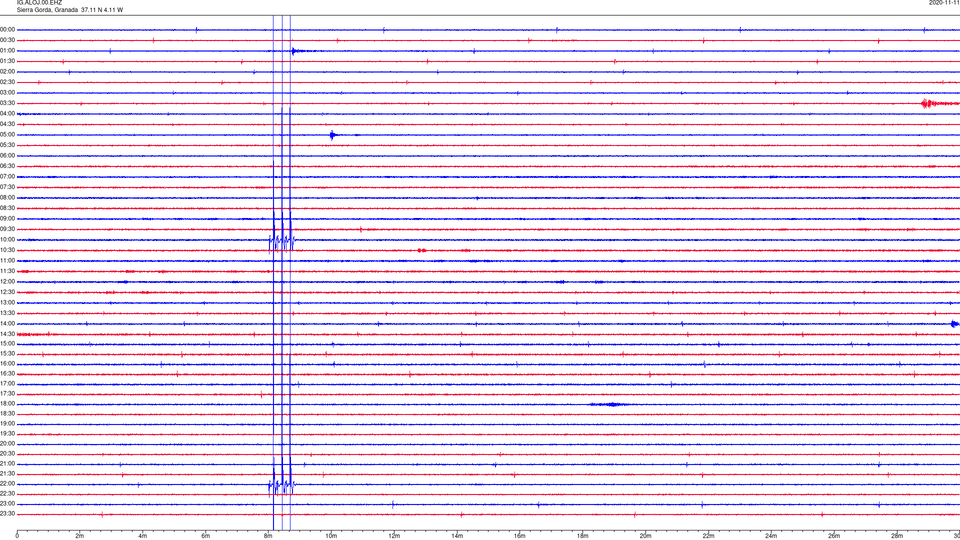This screenshot has height=540, width=960.
Task: Select the 10:00 trace time label
Action: tap(7, 239)
